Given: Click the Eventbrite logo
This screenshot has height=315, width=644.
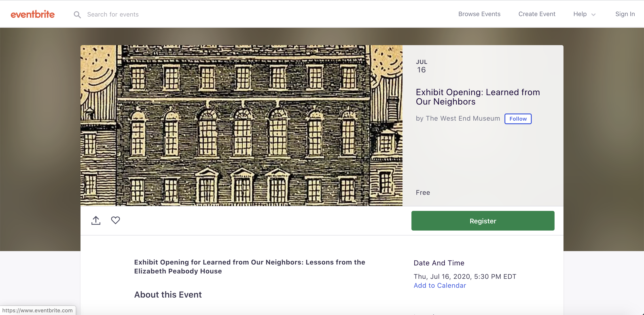Looking at the screenshot, I should (32, 14).
